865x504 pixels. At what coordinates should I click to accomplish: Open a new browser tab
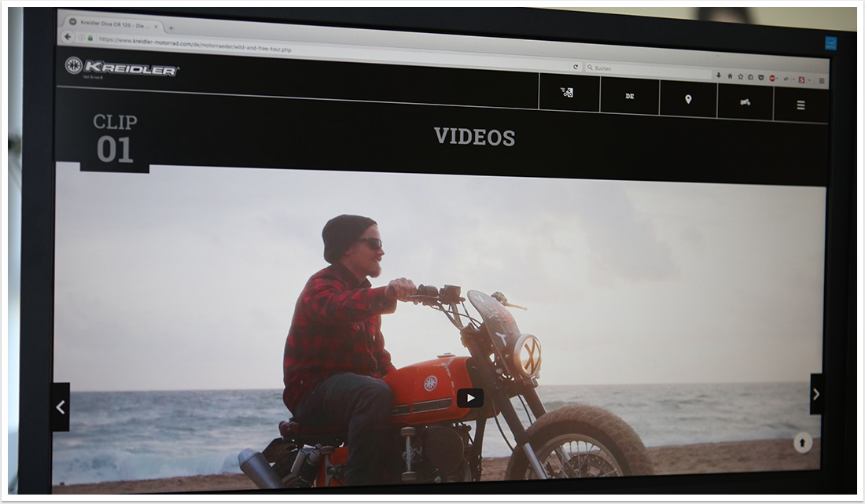(x=171, y=28)
